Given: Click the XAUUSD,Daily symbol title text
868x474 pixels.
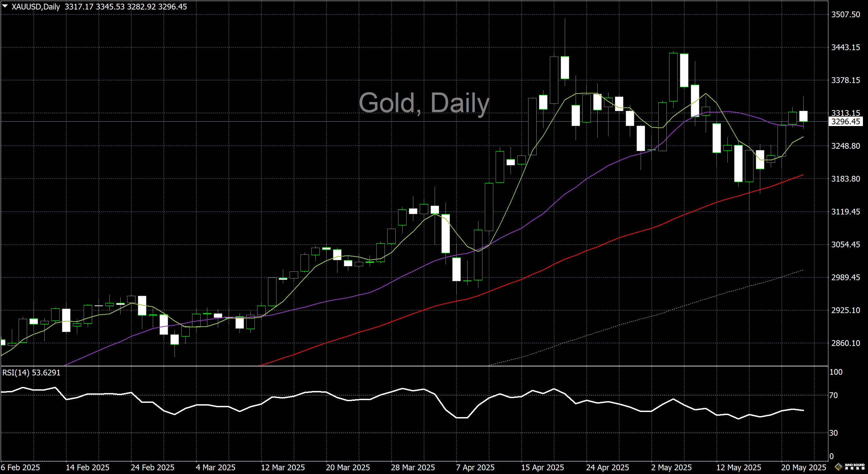Looking at the screenshot, I should click(x=36, y=7).
